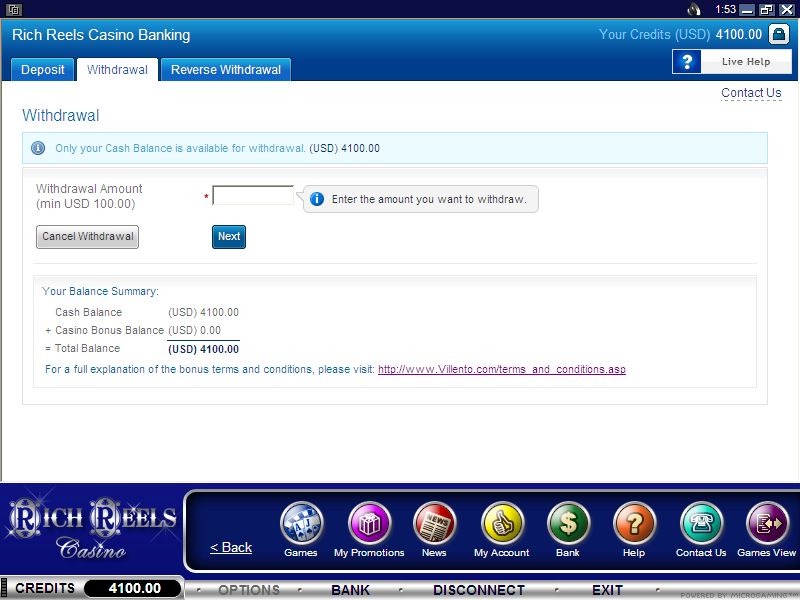
Task: Open OPTIONS in the bottom menu bar
Action: pos(249,590)
